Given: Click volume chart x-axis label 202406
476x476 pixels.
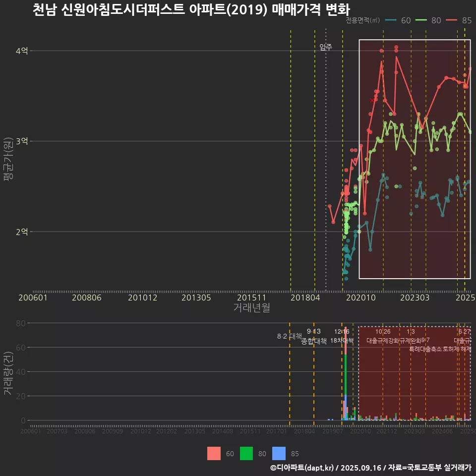Looking at the screenshot, I should pos(442,431).
